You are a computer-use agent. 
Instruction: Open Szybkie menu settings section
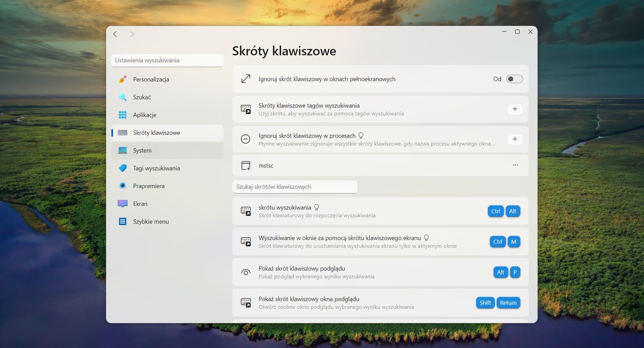pos(167,221)
